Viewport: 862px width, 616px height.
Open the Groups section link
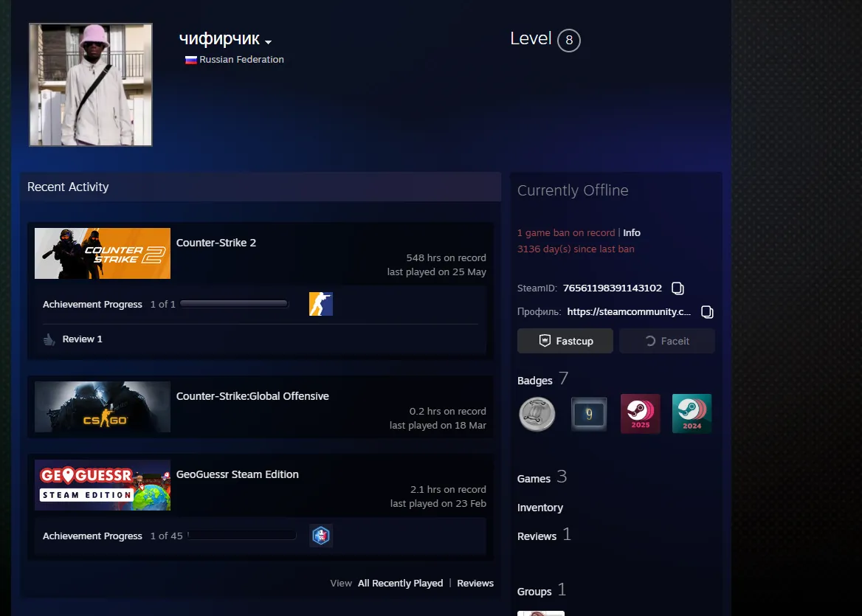point(534,592)
